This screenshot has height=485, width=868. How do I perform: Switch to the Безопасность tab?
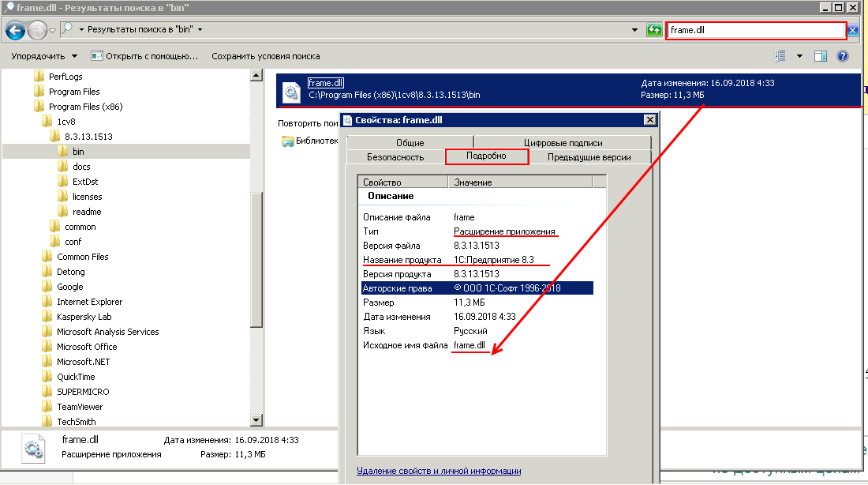395,157
